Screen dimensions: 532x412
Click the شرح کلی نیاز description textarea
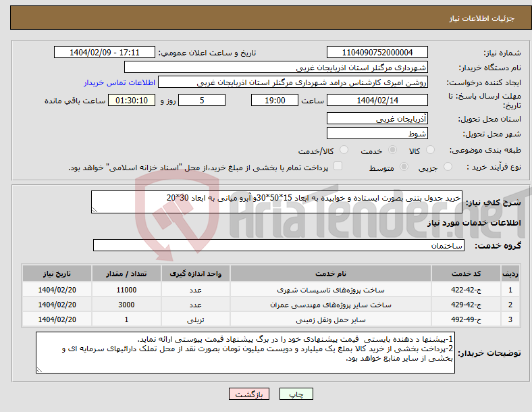[277, 202]
